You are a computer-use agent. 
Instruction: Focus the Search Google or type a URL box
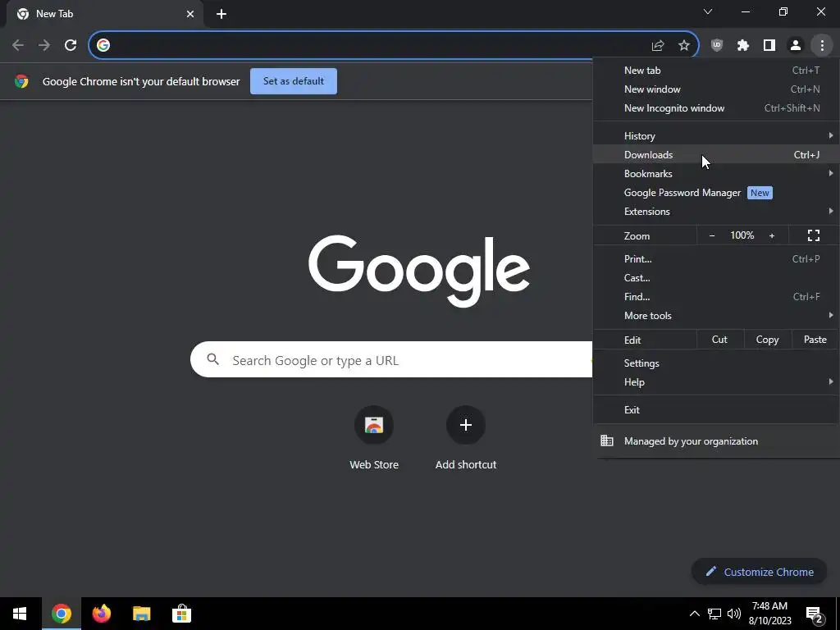click(391, 359)
